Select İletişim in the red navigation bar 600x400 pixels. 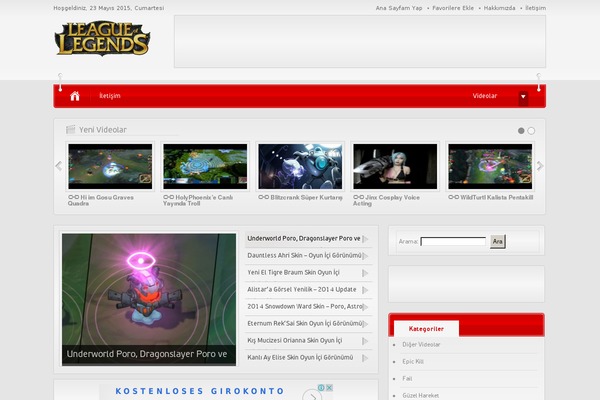110,96
